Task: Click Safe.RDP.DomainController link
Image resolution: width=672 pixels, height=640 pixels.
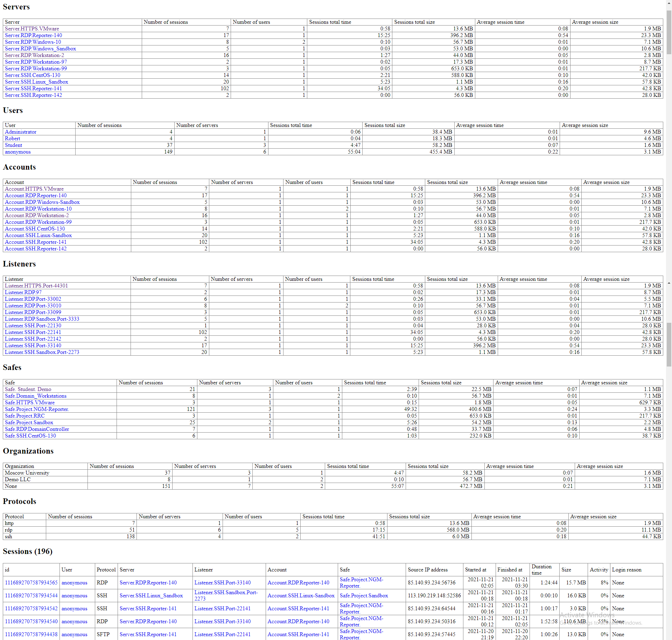Action: tap(37, 429)
